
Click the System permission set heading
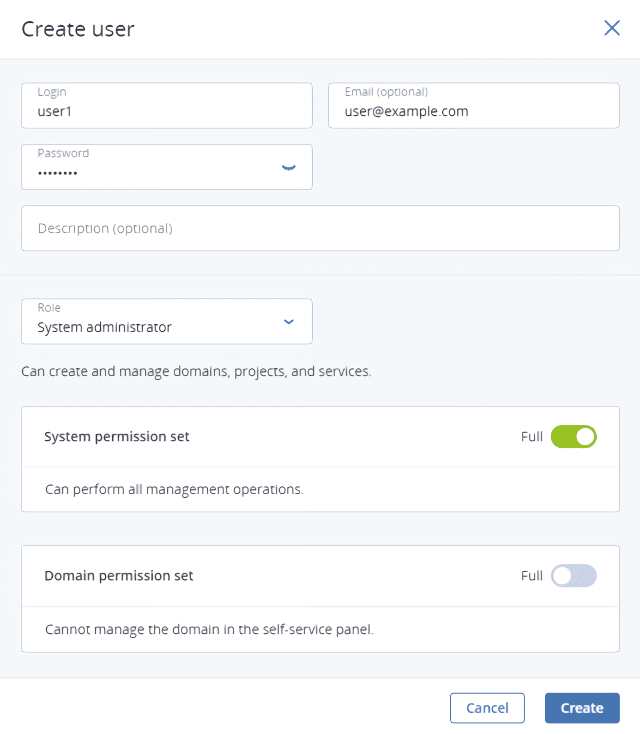[117, 437]
